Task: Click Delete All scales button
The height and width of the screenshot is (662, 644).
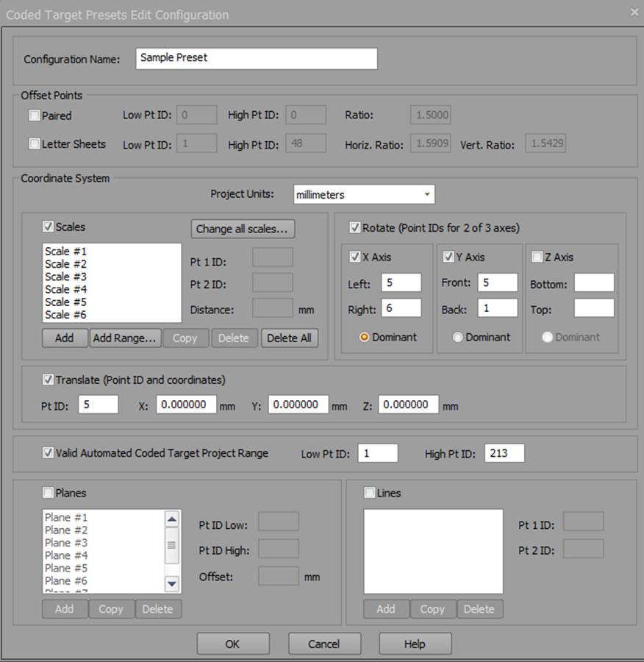Action: coord(289,338)
